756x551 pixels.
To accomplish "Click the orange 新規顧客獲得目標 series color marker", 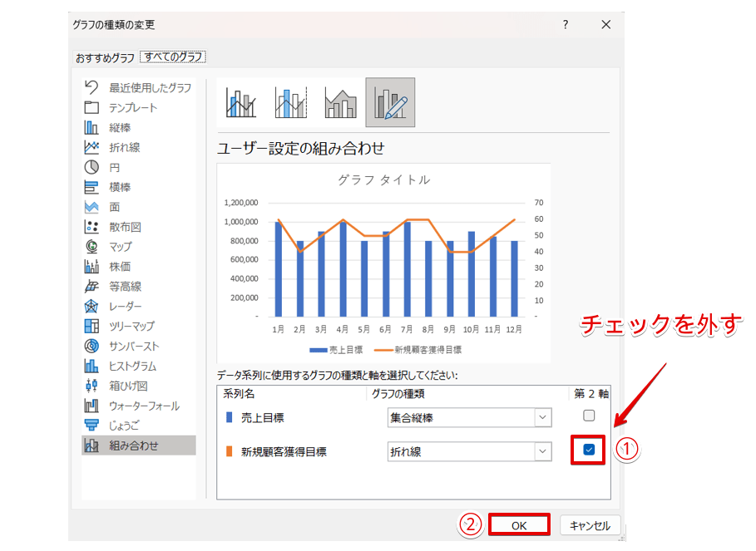I will [230, 451].
